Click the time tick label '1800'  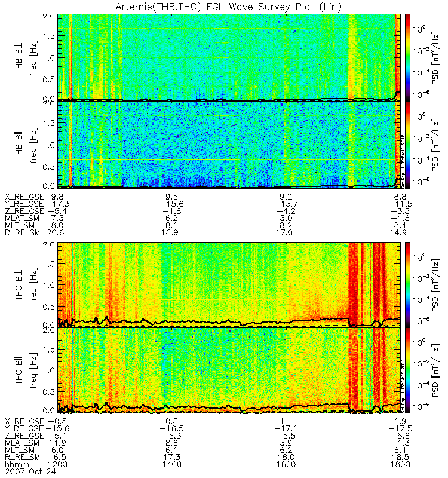[x=400, y=465]
